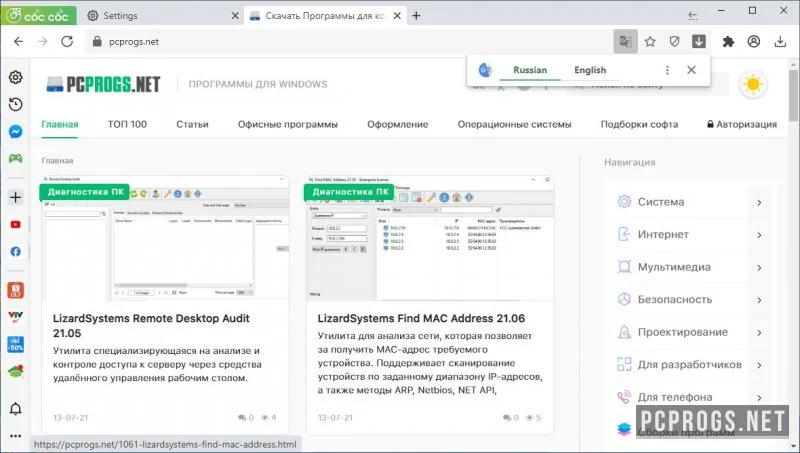Viewport: 800px width, 453px height.
Task: Open the extensions puzzle icon
Action: 728,41
